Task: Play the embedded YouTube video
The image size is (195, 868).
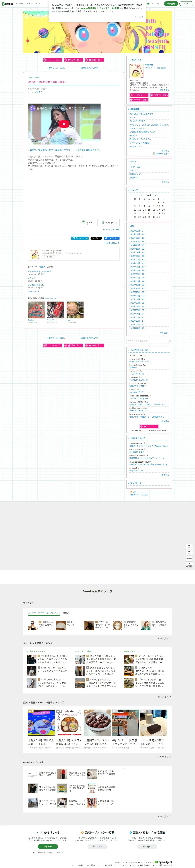Action: point(64,124)
